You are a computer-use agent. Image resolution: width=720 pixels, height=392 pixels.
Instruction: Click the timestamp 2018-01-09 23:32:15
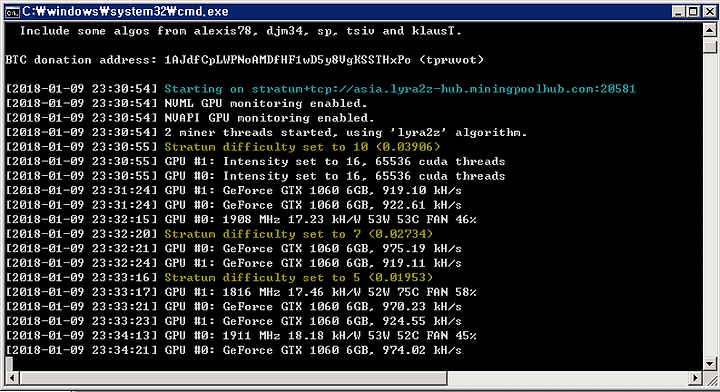pos(81,219)
